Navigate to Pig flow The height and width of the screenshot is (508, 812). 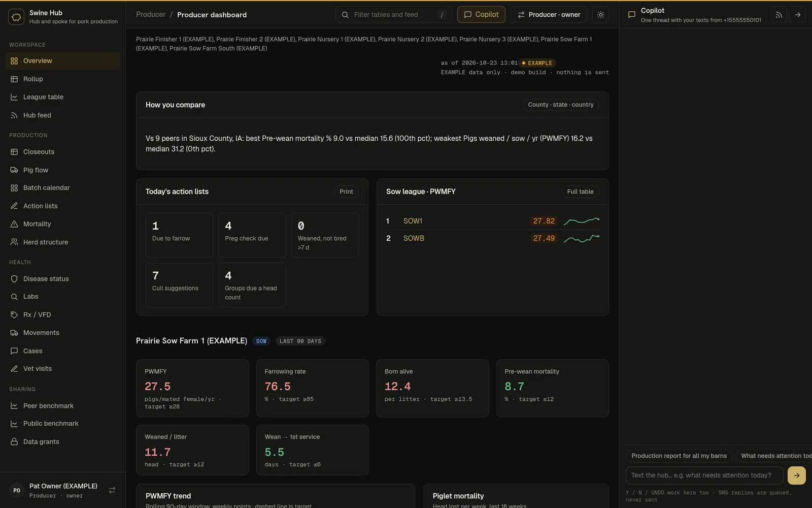point(62,170)
